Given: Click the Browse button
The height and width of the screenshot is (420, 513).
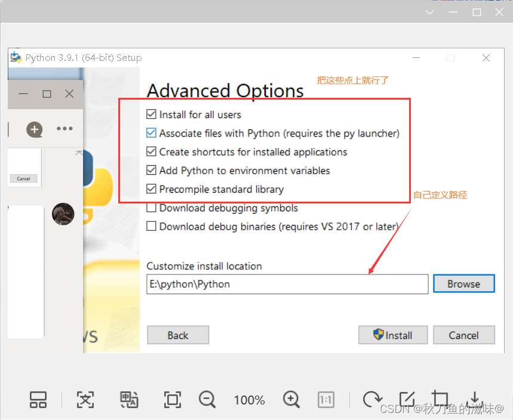Looking at the screenshot, I should pos(463,284).
